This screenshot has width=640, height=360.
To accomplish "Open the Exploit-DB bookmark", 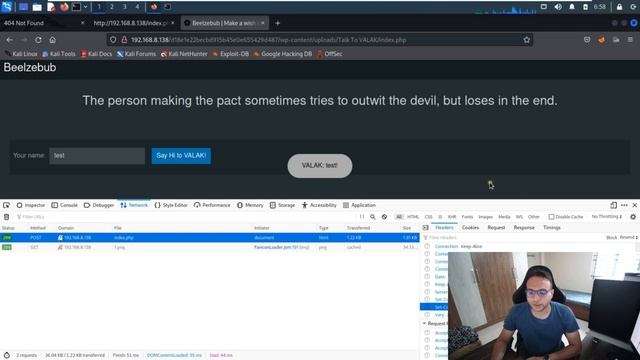I will coord(231,54).
